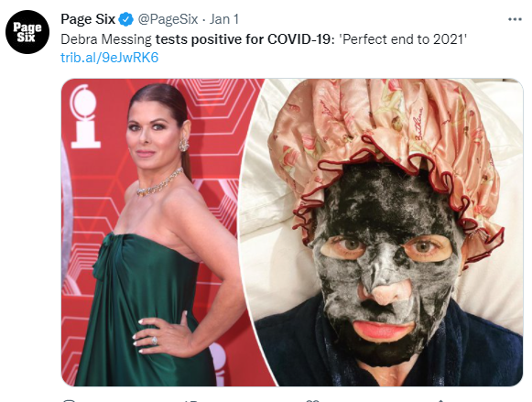The width and height of the screenshot is (532, 402).
Task: Click the diamond necklace in left photo
Action: pos(159,183)
